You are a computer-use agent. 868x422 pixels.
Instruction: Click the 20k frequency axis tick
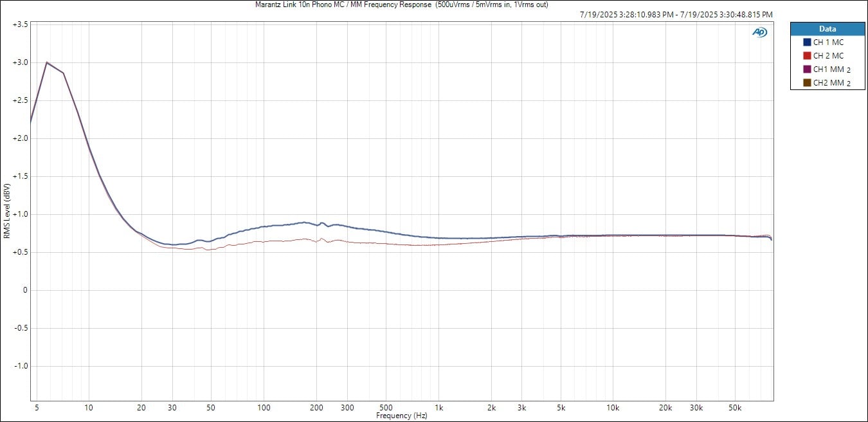[x=665, y=407]
